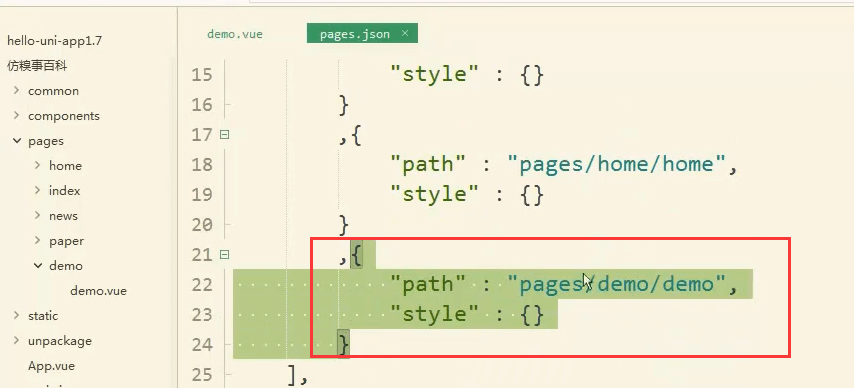Image resolution: width=854 pixels, height=388 pixels.
Task: Click the "path" key on line 22
Action: [x=428, y=284]
